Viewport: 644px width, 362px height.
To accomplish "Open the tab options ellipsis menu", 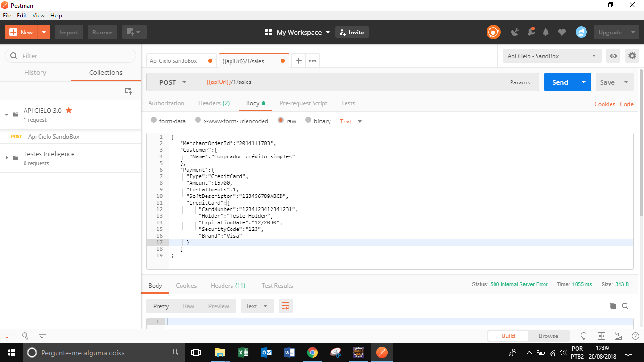I will click(x=313, y=61).
